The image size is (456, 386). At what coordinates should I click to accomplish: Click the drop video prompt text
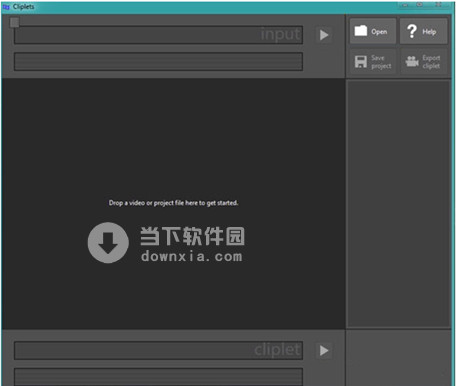pos(173,203)
